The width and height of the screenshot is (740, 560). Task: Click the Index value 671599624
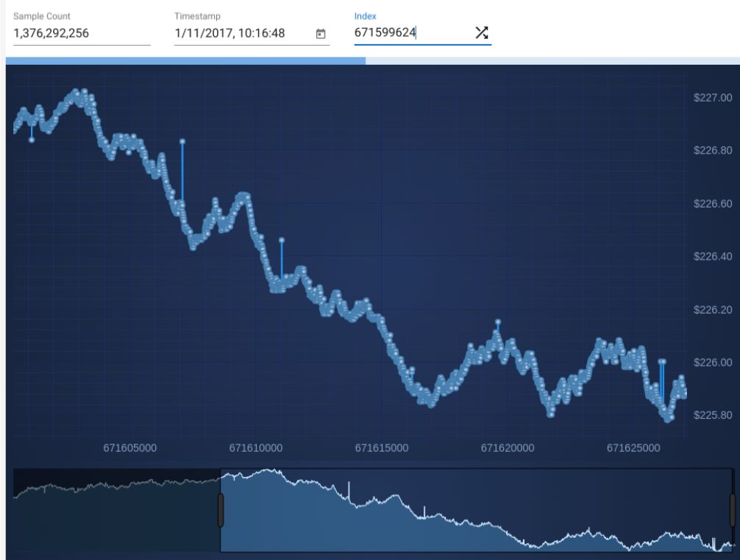[x=385, y=33]
